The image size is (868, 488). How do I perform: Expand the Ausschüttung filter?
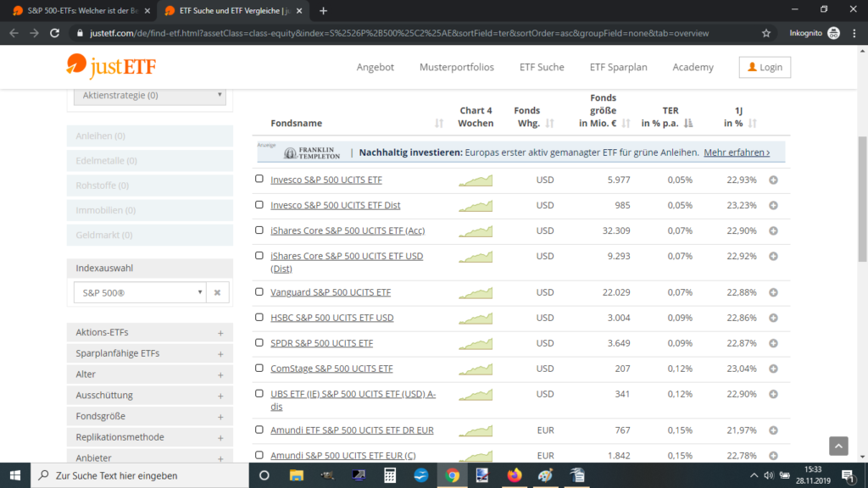[x=150, y=395]
